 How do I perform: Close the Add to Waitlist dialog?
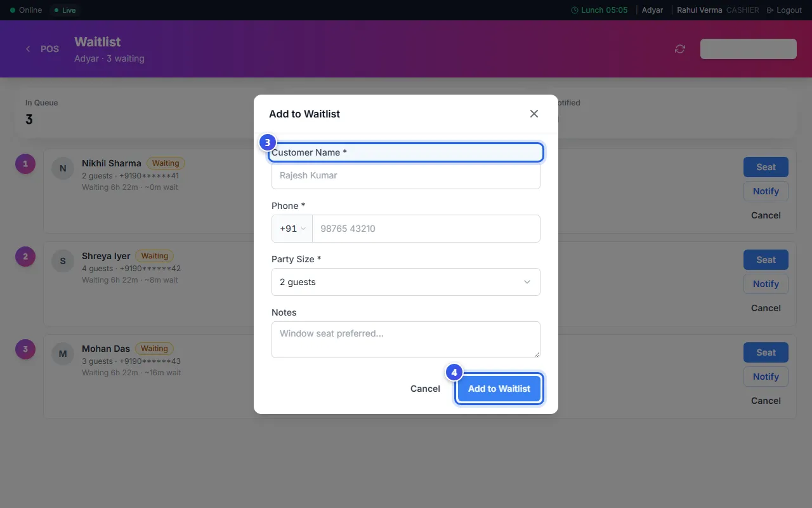(x=534, y=114)
